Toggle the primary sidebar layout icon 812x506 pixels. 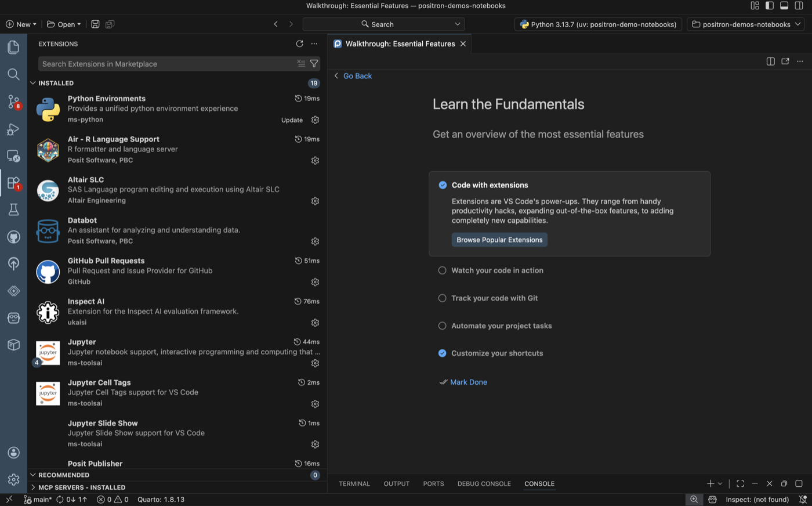[x=769, y=6]
